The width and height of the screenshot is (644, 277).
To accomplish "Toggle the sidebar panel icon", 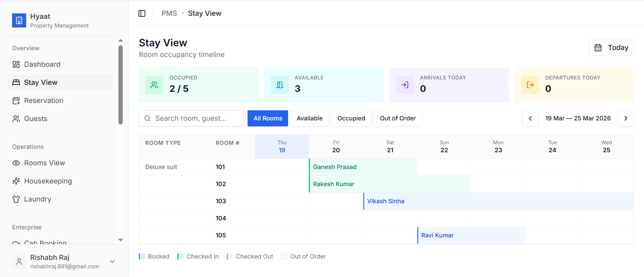I will (x=142, y=13).
